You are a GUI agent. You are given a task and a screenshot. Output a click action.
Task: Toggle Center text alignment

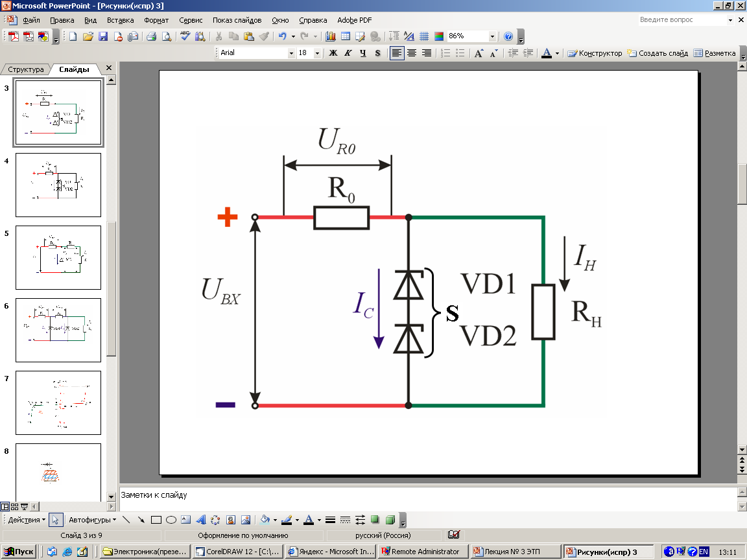click(412, 53)
